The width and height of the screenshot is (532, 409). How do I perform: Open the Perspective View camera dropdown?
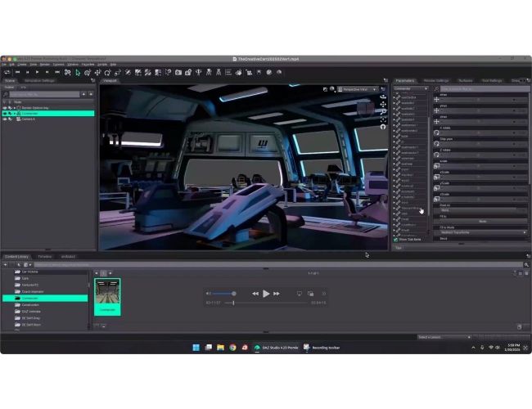(x=356, y=88)
